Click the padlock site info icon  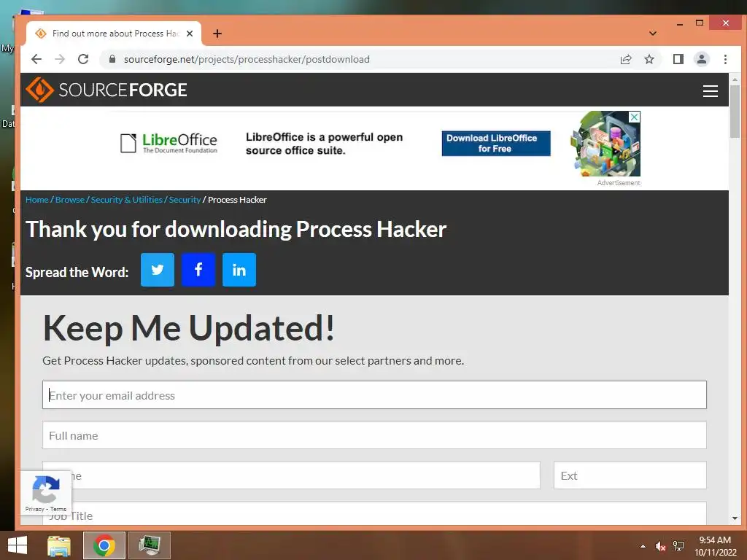[112, 59]
